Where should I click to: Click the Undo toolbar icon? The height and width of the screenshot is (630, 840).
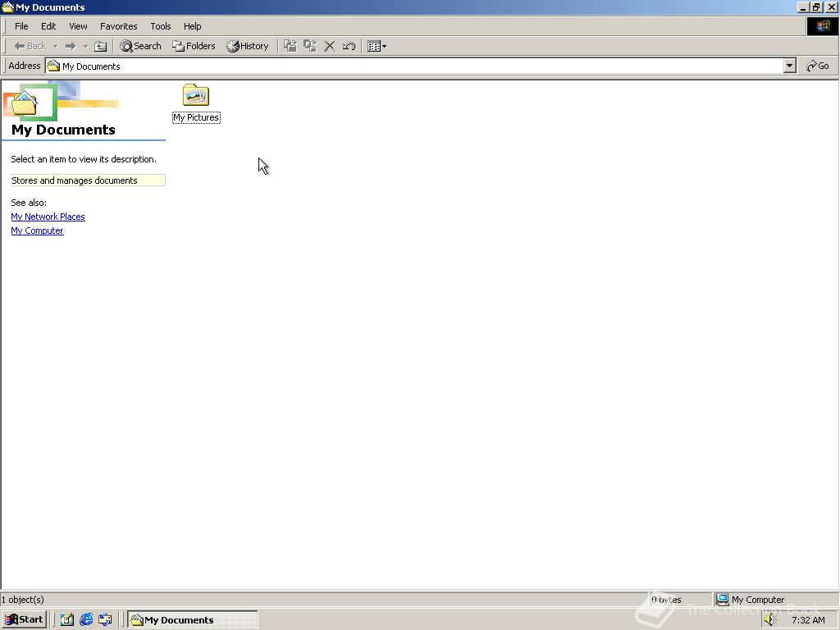(x=349, y=46)
